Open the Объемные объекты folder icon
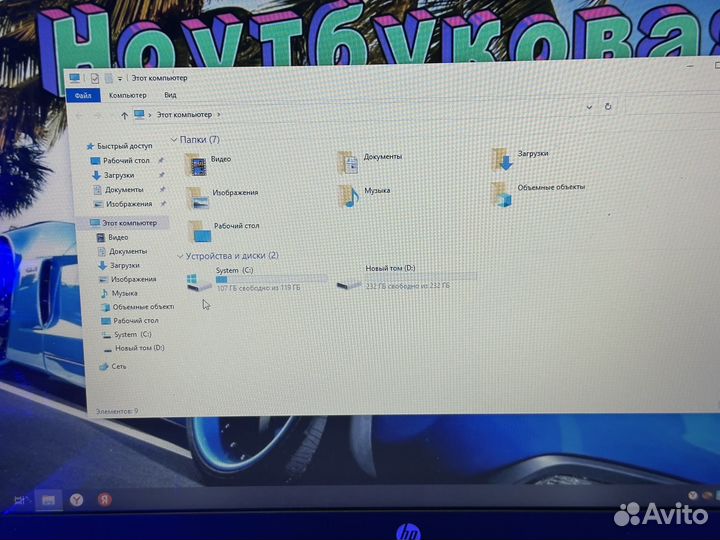 pos(501,194)
